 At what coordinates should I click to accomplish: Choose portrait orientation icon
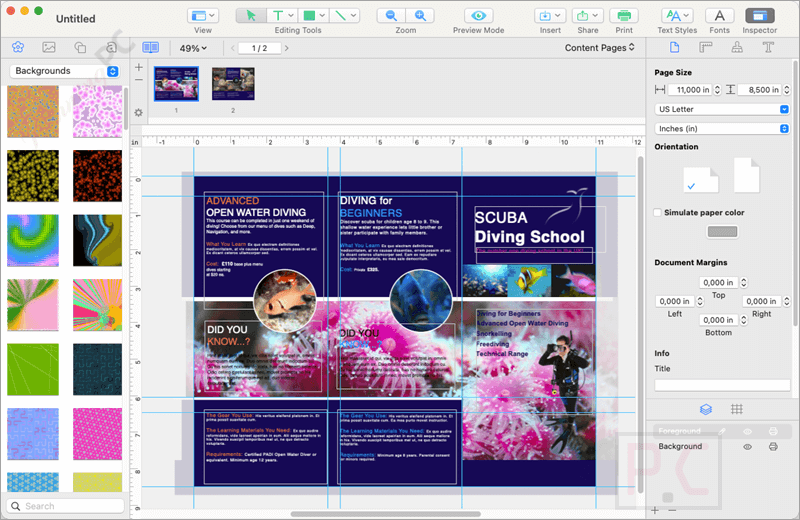pos(746,175)
